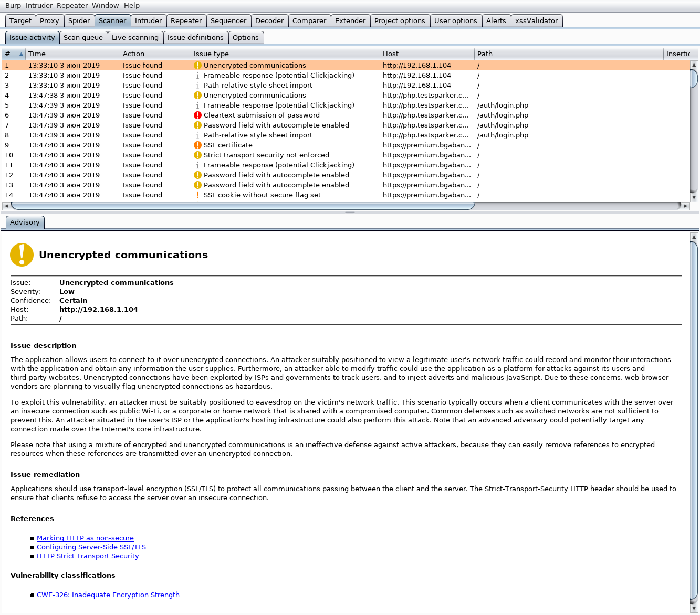Click orange icon for SSL certificate issue
Viewport: 700px width, 615px height.
tap(197, 145)
